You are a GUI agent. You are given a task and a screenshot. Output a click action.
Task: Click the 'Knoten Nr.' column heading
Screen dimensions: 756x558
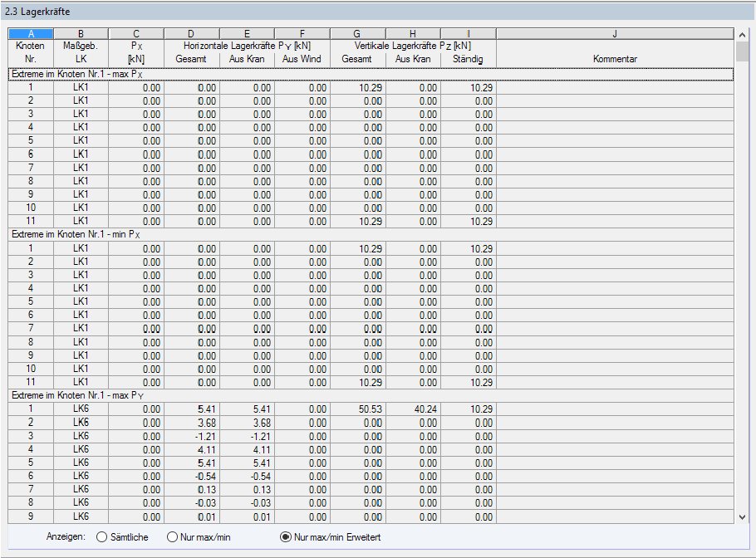click(31, 52)
